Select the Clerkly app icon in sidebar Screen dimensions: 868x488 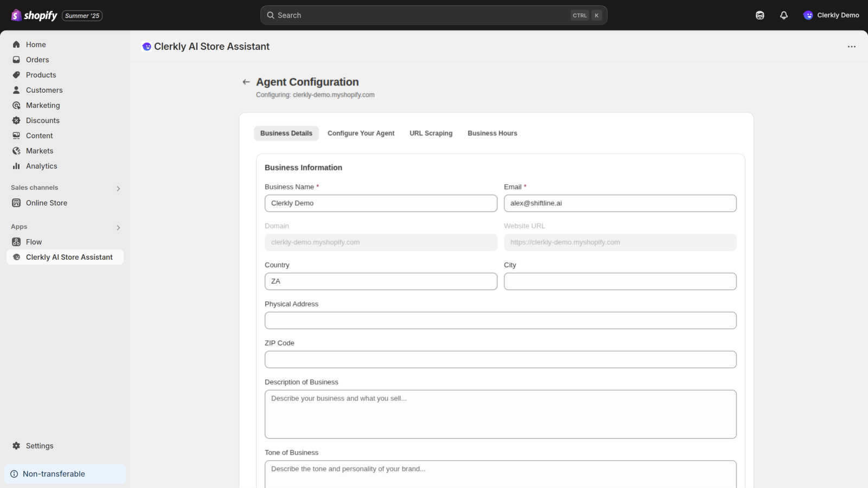click(x=16, y=257)
